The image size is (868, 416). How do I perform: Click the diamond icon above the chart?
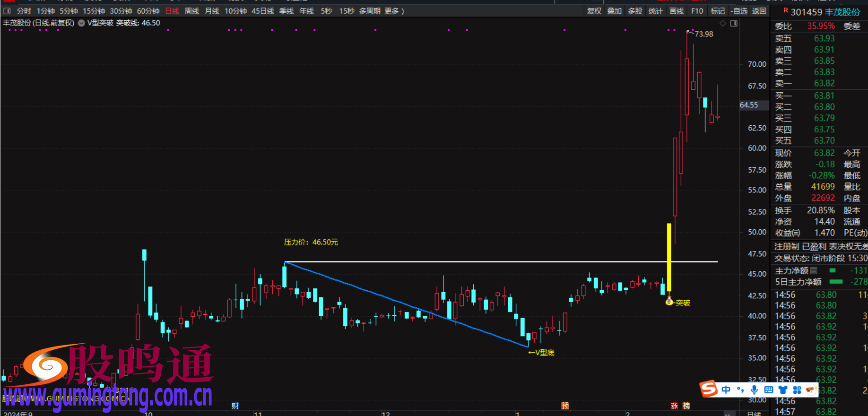point(723,23)
